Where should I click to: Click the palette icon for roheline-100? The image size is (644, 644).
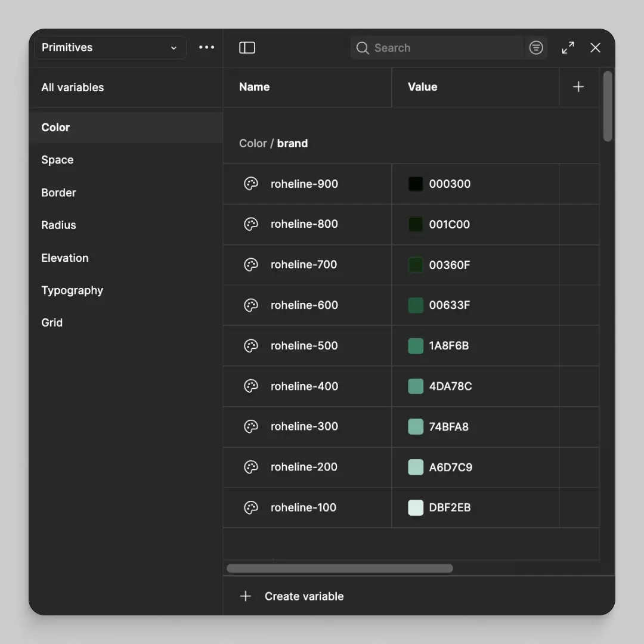point(251,507)
